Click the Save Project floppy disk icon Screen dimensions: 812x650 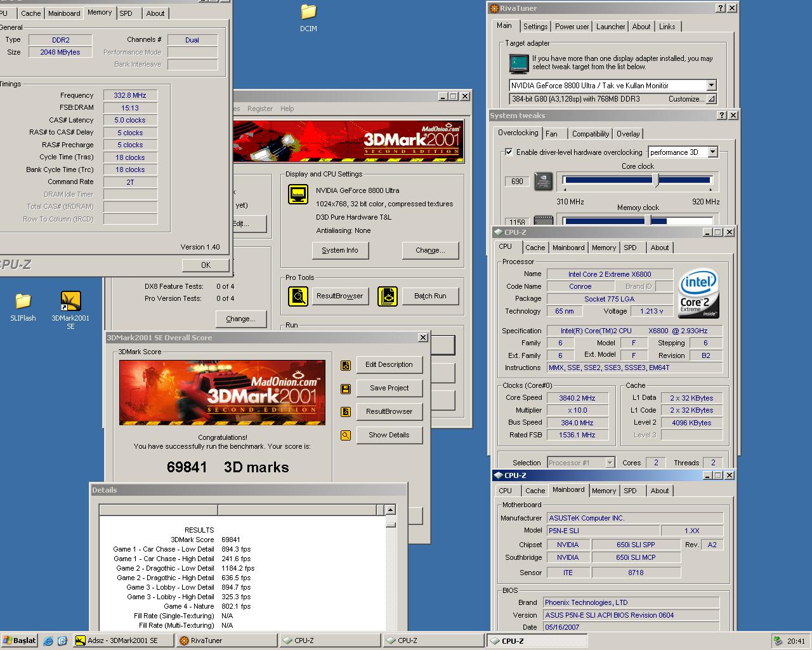coord(346,388)
